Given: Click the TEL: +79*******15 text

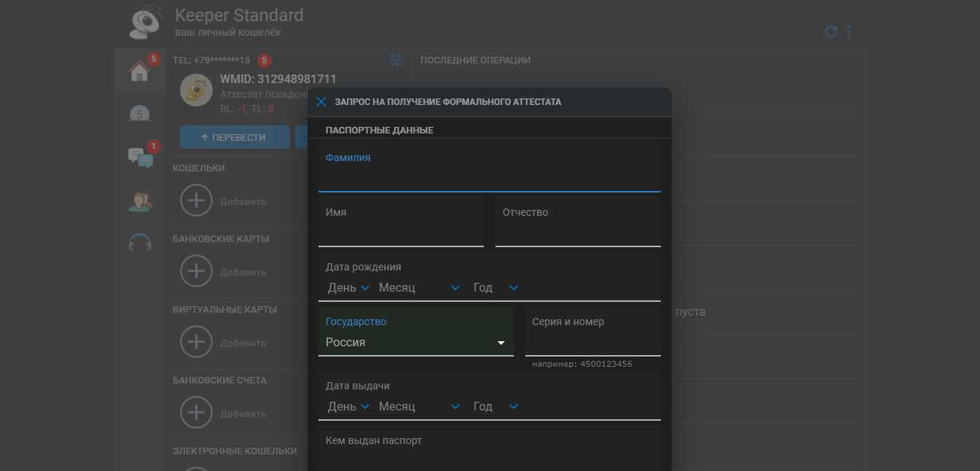Looking at the screenshot, I should pos(211,61).
